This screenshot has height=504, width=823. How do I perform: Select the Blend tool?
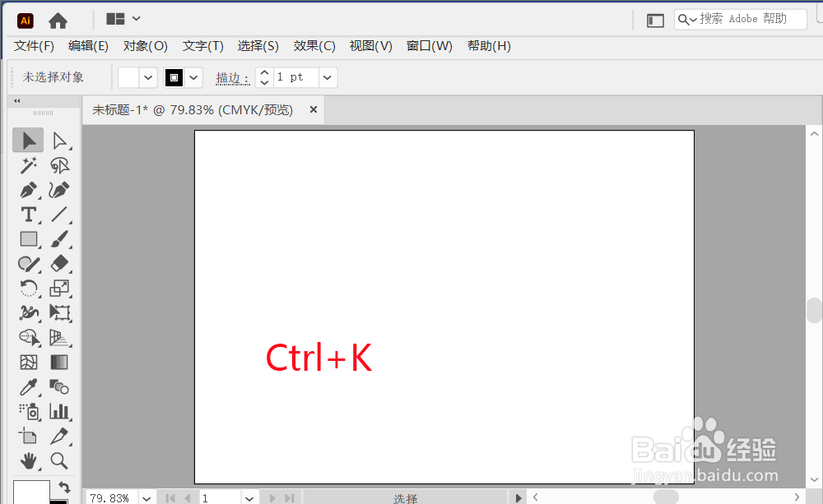click(x=59, y=387)
